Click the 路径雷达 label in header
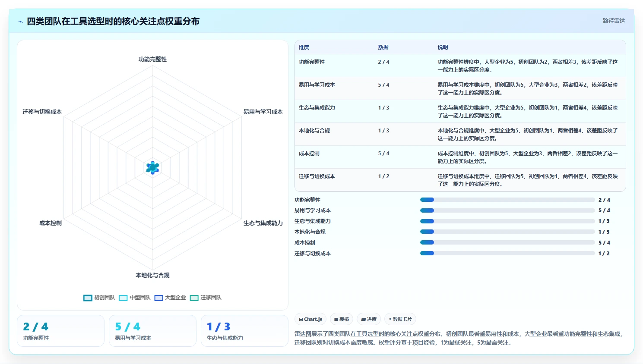 pyautogui.click(x=614, y=21)
